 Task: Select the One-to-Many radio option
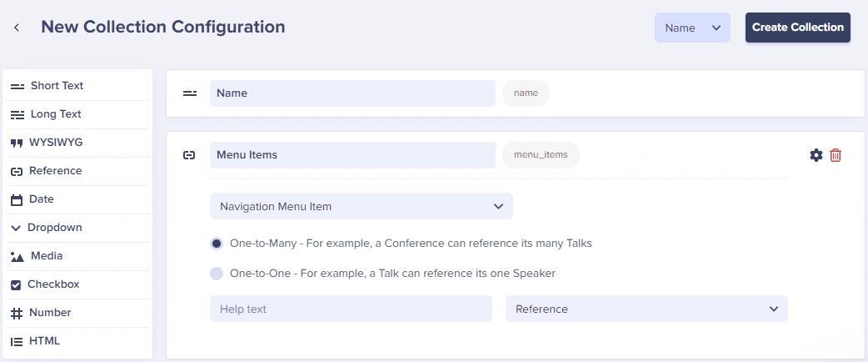click(217, 244)
